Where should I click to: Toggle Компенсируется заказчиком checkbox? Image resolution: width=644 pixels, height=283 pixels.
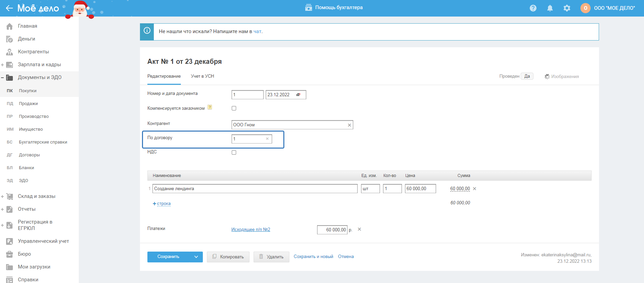(x=234, y=108)
